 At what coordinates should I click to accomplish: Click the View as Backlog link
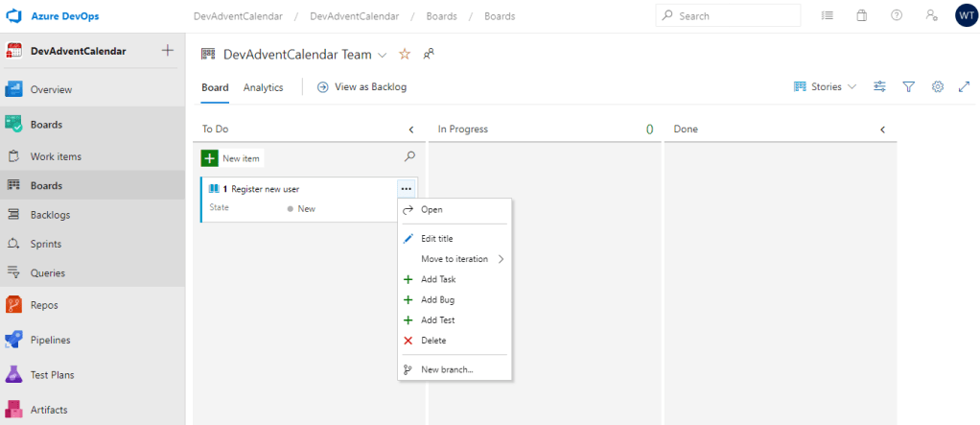(362, 87)
